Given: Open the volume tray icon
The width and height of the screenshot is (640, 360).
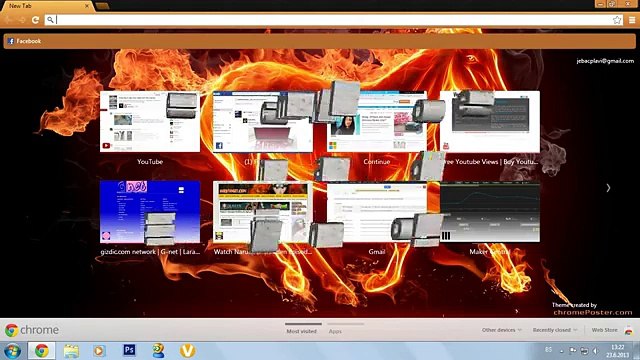Looking at the screenshot, I should (596, 351).
